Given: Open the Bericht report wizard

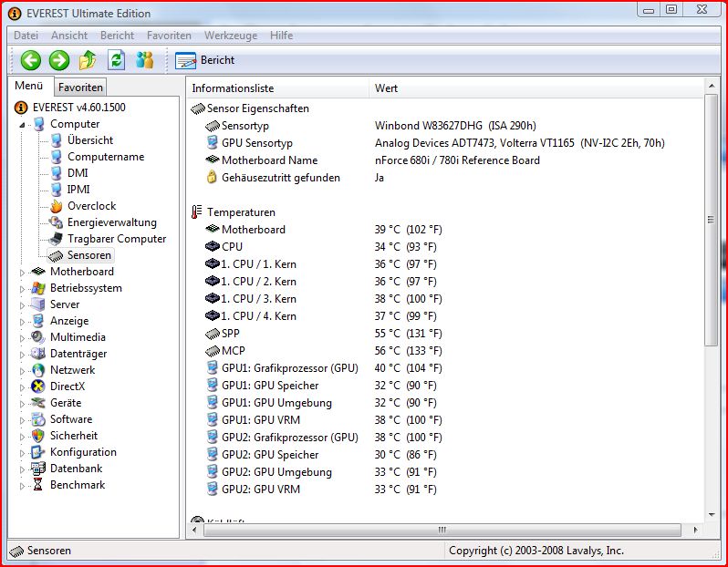Looking at the screenshot, I should point(205,60).
